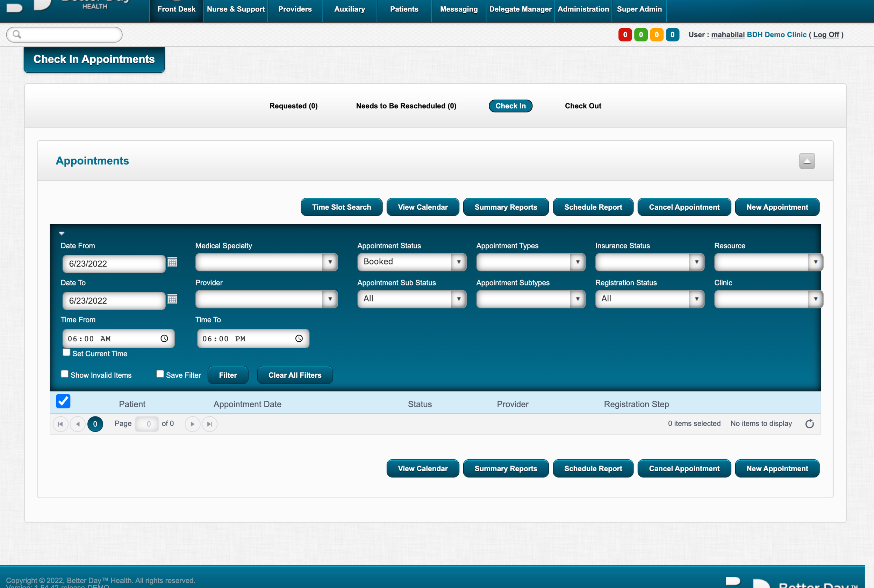Click the Time To clock icon
Viewport: 874px width, 588px height.
click(299, 339)
